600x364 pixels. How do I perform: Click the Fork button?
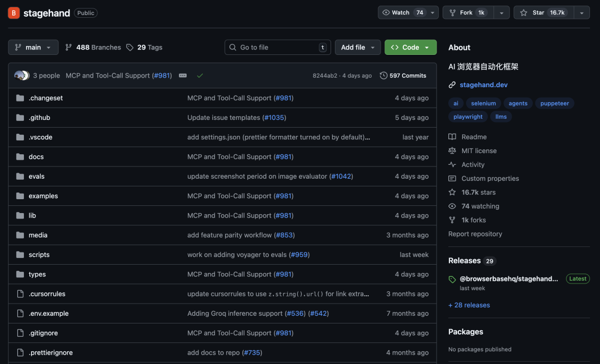click(x=468, y=13)
